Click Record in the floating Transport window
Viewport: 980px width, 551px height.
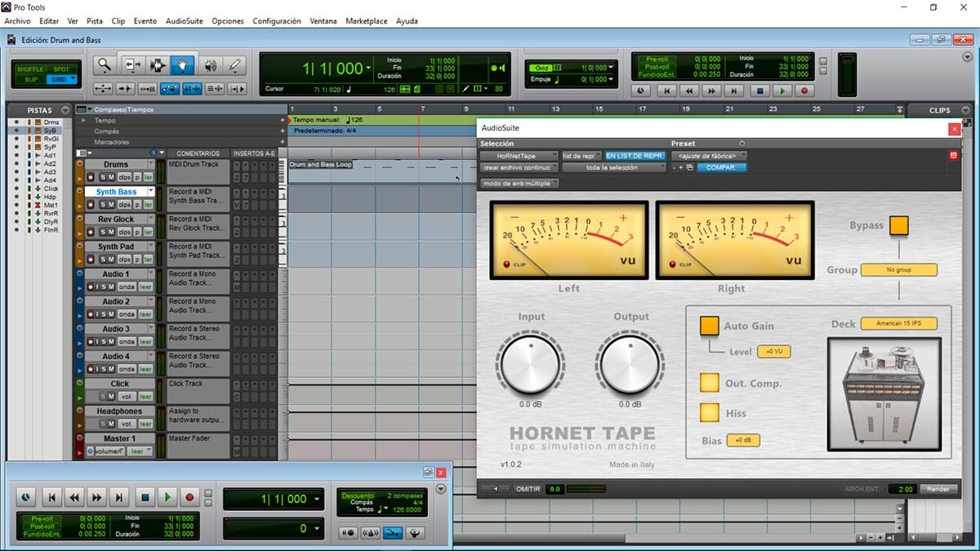[x=189, y=496]
